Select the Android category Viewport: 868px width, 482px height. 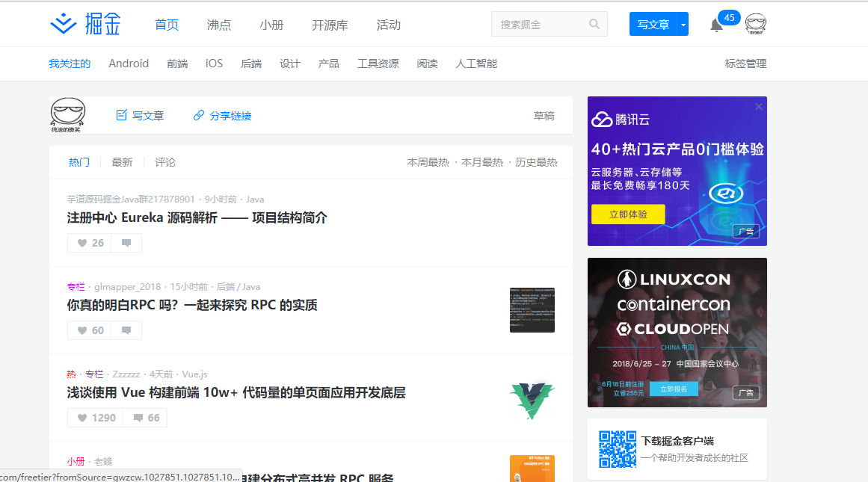(129, 64)
